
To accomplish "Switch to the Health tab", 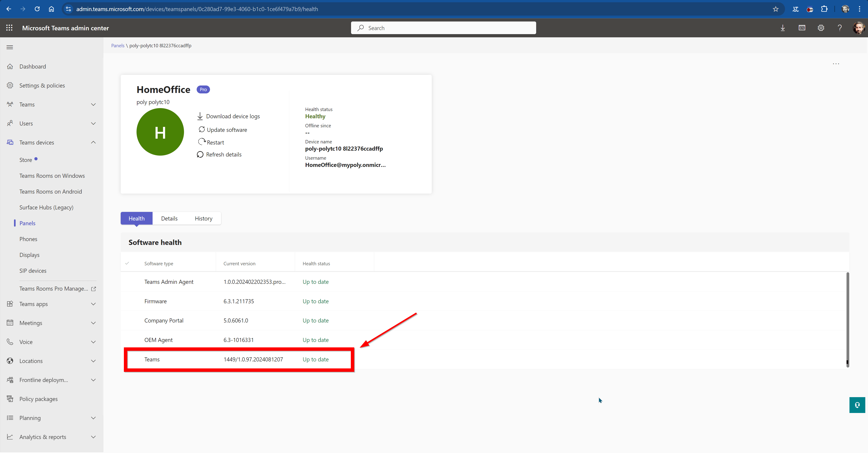I will pyautogui.click(x=137, y=218).
